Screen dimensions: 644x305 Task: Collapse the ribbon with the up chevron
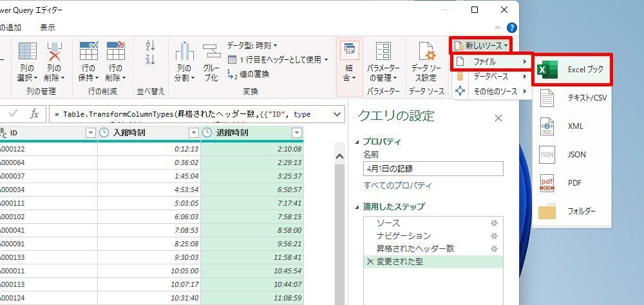497,28
